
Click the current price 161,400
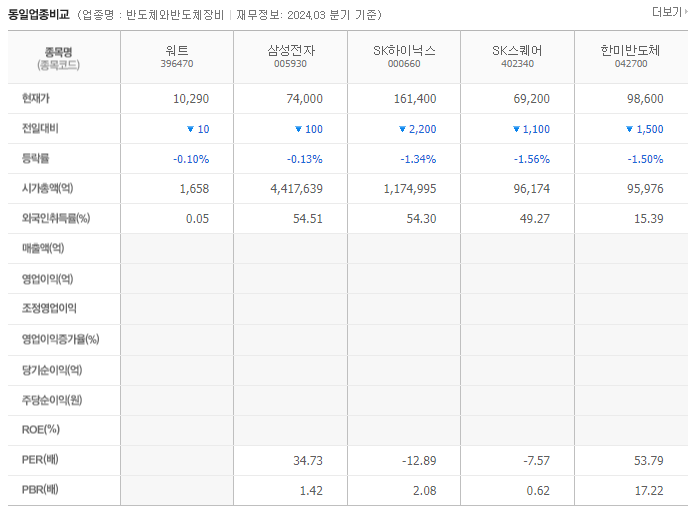tap(415, 99)
